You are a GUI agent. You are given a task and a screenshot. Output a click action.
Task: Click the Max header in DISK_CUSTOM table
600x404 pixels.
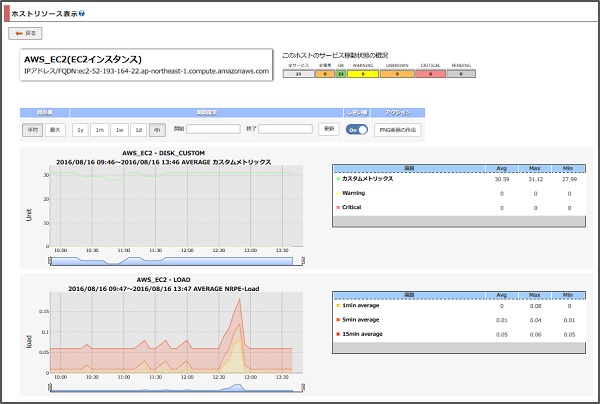click(x=535, y=168)
